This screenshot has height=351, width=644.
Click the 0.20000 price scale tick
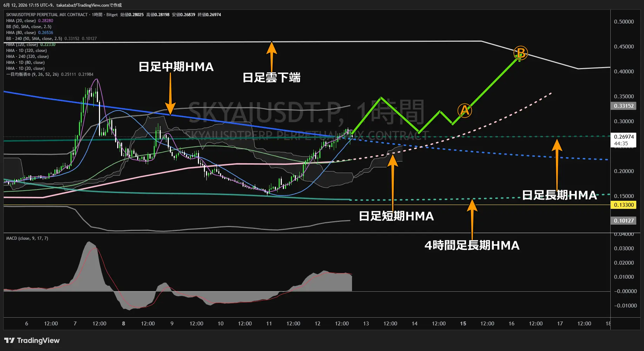(x=624, y=171)
